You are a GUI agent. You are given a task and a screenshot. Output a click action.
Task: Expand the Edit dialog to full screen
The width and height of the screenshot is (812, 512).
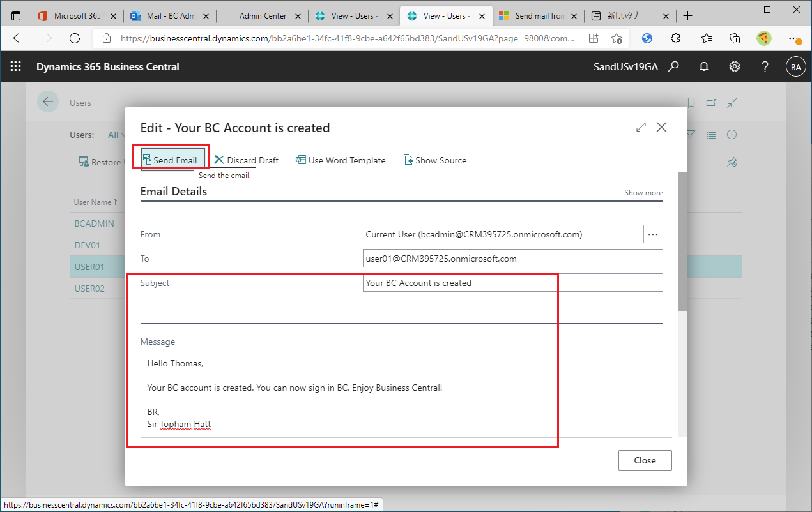click(640, 127)
